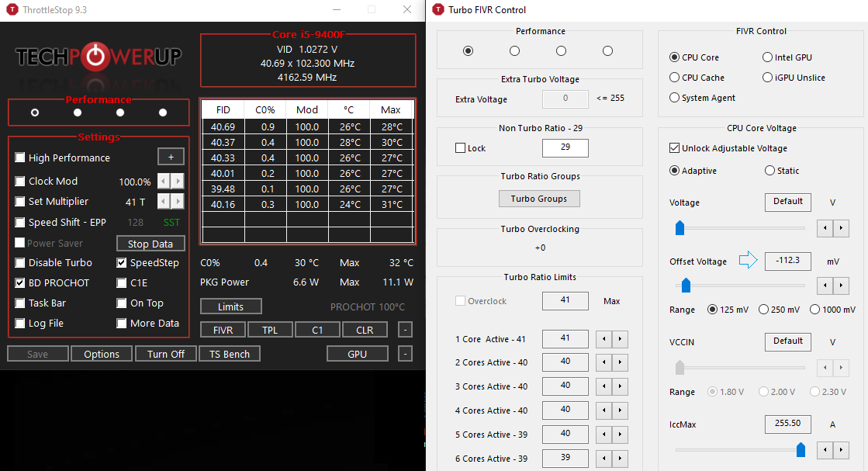Open the FIVR window button

coord(223,330)
